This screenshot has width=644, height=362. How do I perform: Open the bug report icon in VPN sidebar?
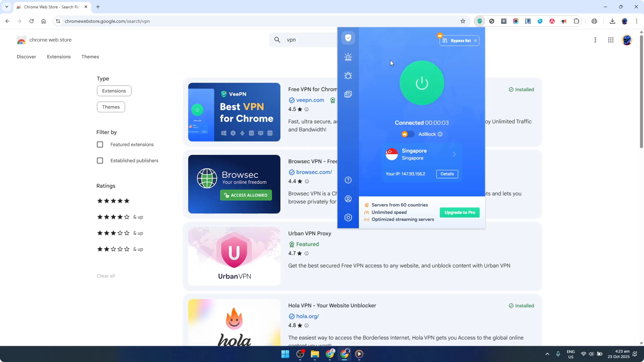348,75
